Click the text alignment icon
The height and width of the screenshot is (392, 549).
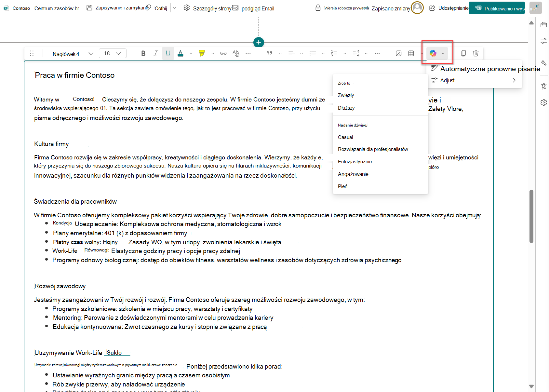click(291, 53)
